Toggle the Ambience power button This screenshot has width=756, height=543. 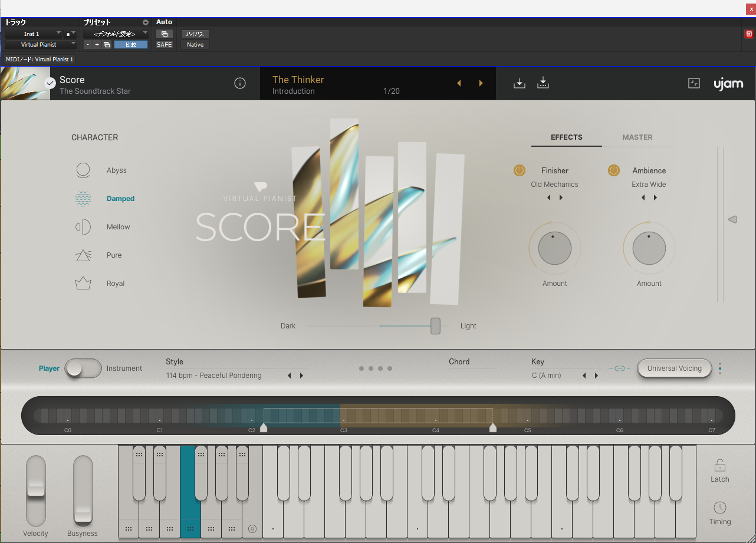[x=613, y=170]
